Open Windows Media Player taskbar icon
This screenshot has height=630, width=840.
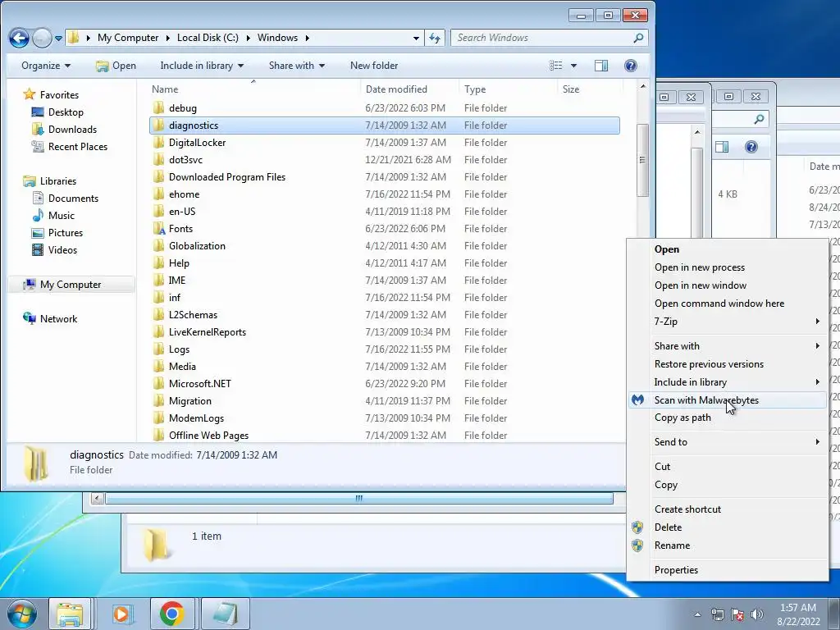click(x=121, y=614)
